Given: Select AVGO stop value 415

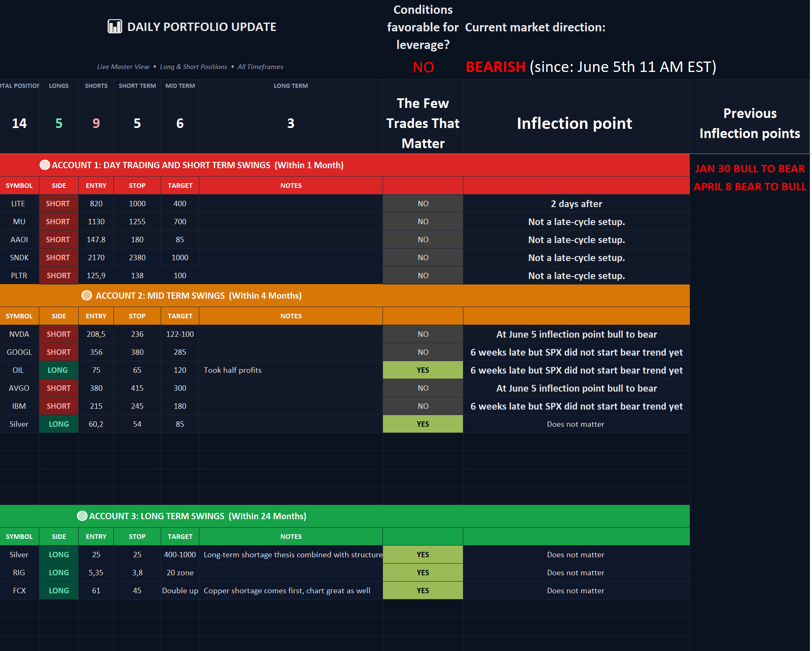Looking at the screenshot, I should coord(137,388).
